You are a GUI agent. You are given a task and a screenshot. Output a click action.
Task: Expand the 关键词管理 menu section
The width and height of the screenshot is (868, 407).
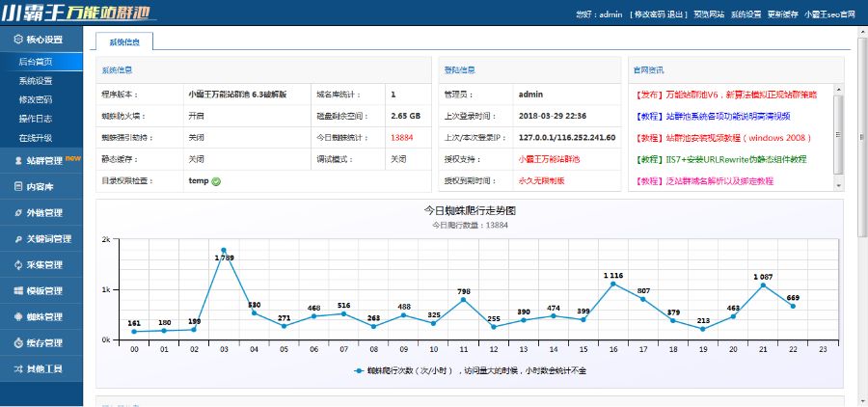pos(41,239)
